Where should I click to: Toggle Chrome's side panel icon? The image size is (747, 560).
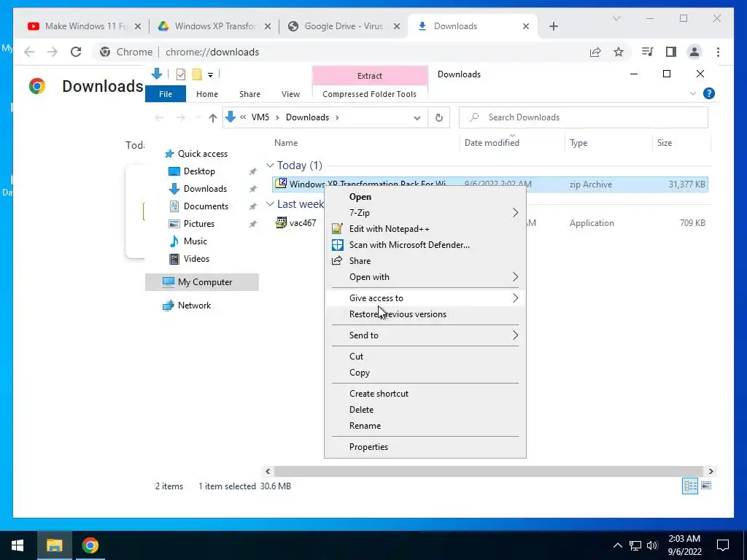tap(671, 52)
